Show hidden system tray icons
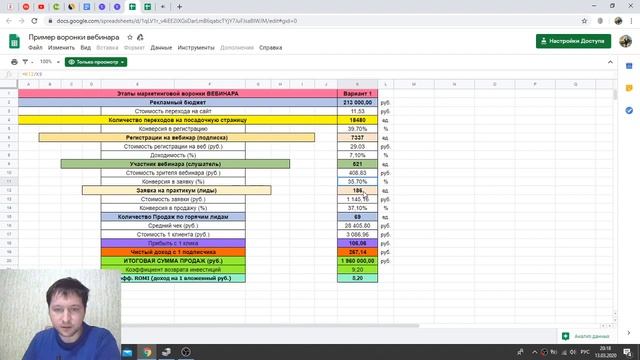Image resolution: width=640 pixels, height=360 pixels. coord(534,352)
